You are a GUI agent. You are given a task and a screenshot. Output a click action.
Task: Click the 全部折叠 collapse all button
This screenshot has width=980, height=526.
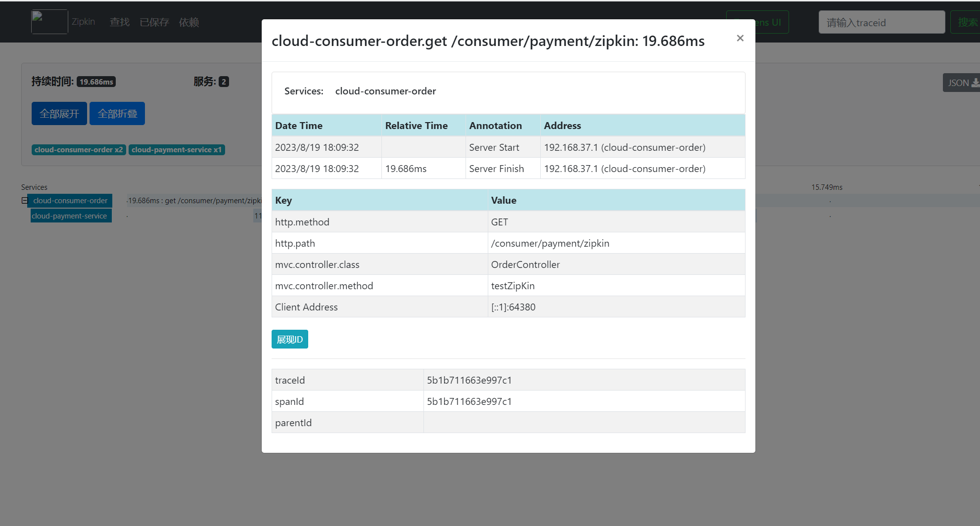(117, 114)
